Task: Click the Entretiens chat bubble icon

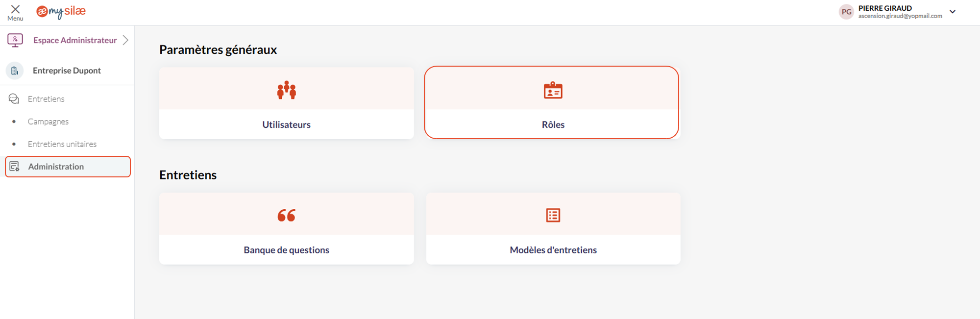Action: point(14,98)
